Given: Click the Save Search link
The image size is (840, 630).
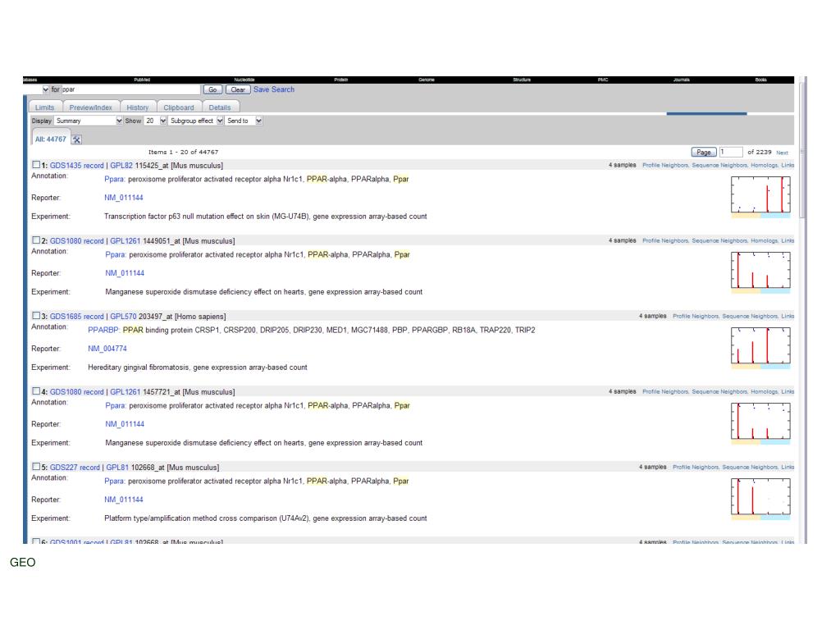Looking at the screenshot, I should point(274,89).
